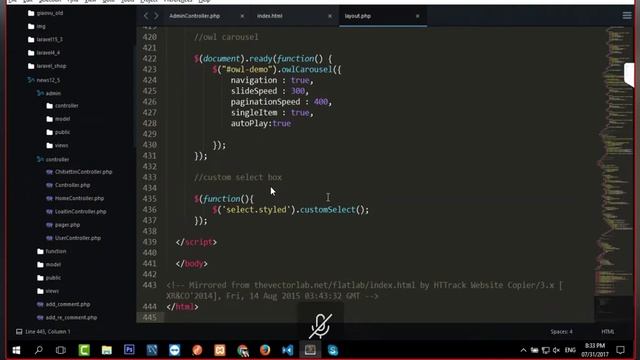
Task: Open taskbar Search magnifier
Action: (39, 350)
